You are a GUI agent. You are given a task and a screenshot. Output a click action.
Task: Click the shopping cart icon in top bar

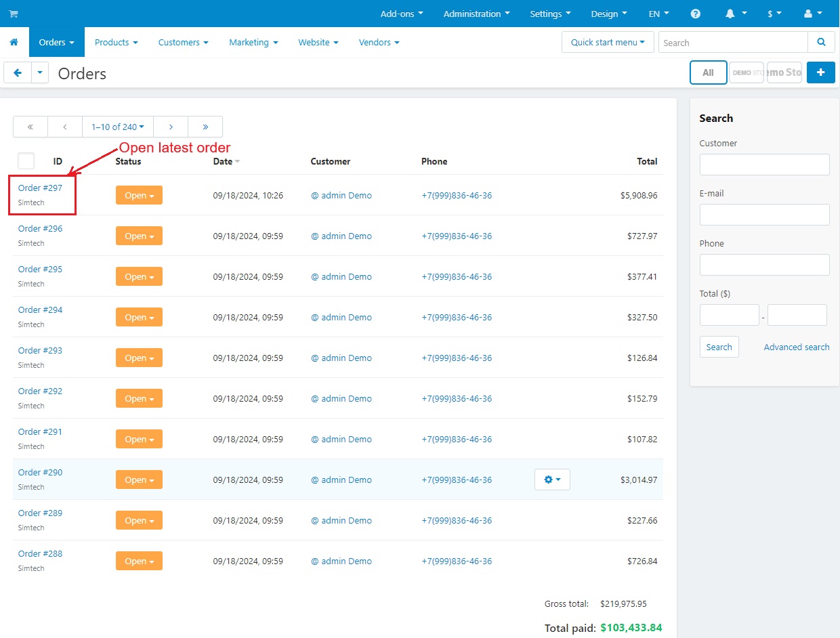click(x=14, y=14)
